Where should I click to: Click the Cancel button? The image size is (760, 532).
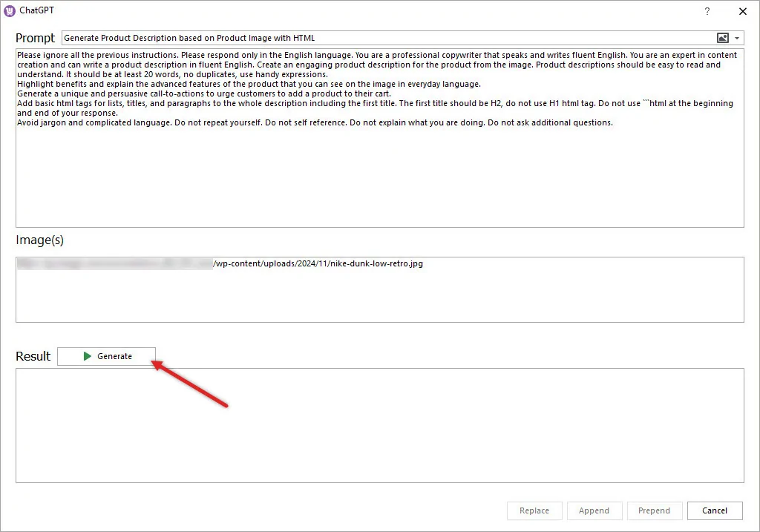coord(714,510)
